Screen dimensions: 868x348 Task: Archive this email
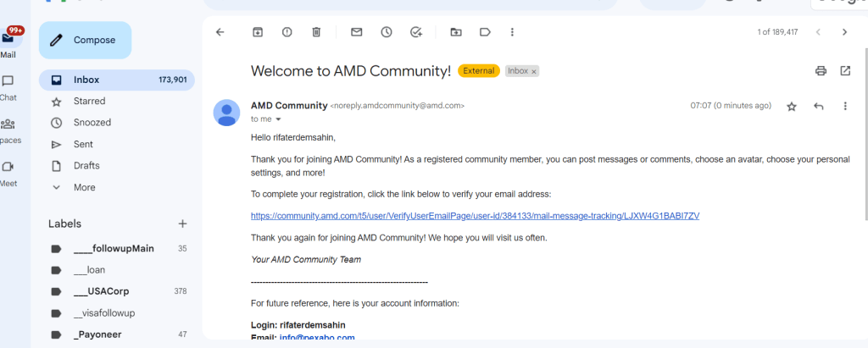(x=258, y=32)
